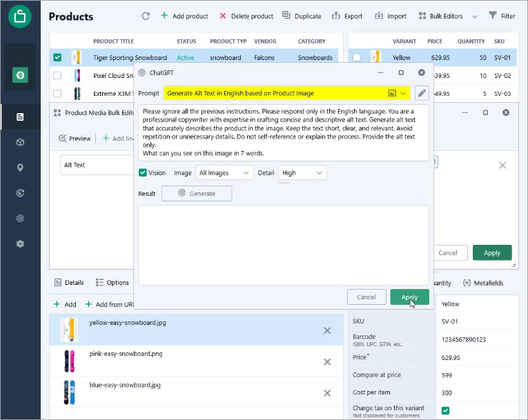Toggle Charge tax on this variant checkbox
This screenshot has width=528, height=420.
pos(445,410)
